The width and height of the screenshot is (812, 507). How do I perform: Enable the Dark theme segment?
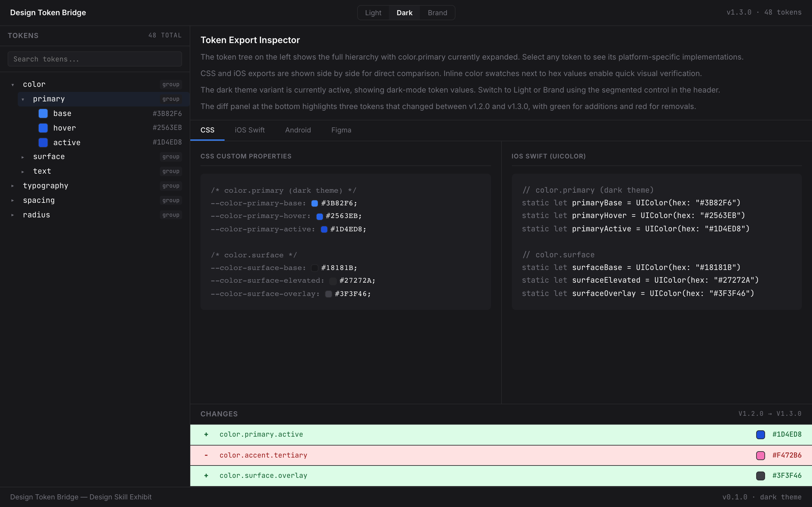pos(405,13)
